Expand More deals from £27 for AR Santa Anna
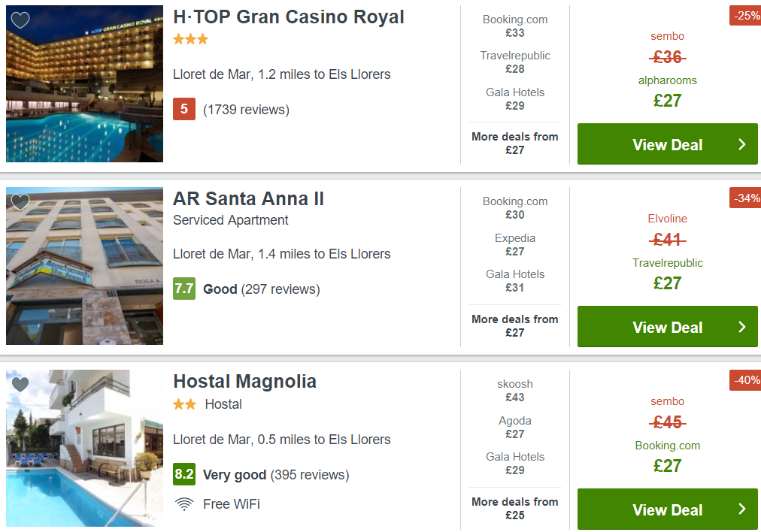 click(x=515, y=326)
